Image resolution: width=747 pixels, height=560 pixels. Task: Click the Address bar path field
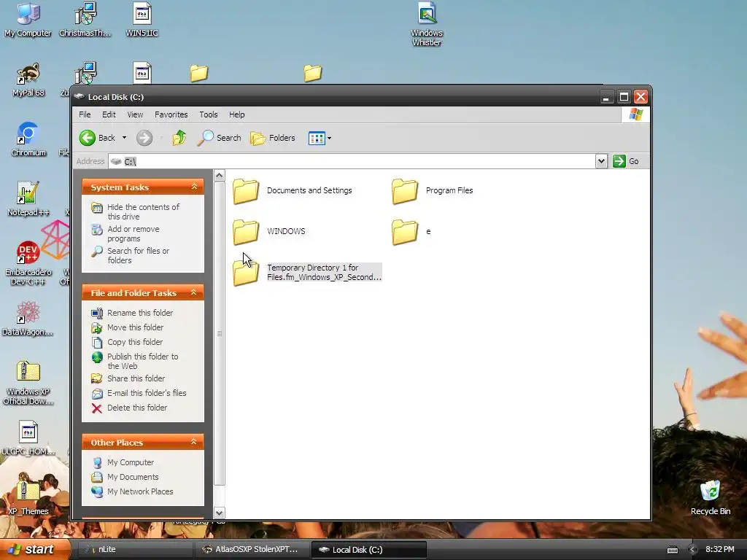(x=352, y=161)
